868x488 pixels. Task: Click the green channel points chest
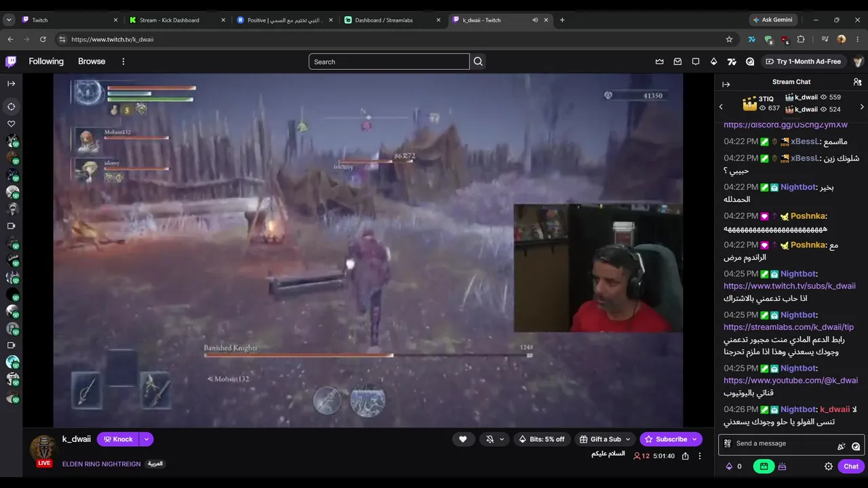click(764, 466)
